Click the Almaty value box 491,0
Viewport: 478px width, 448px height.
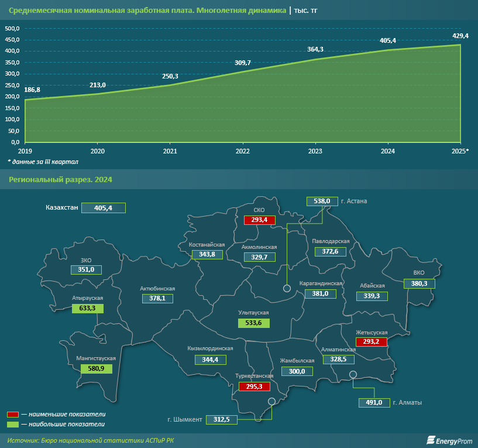click(374, 403)
